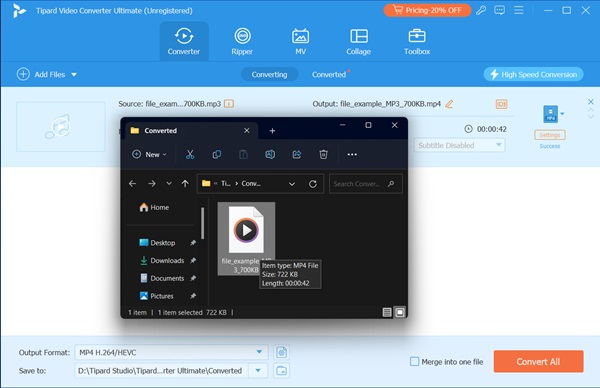Open the hamburger menu in Tipard

coord(518,10)
